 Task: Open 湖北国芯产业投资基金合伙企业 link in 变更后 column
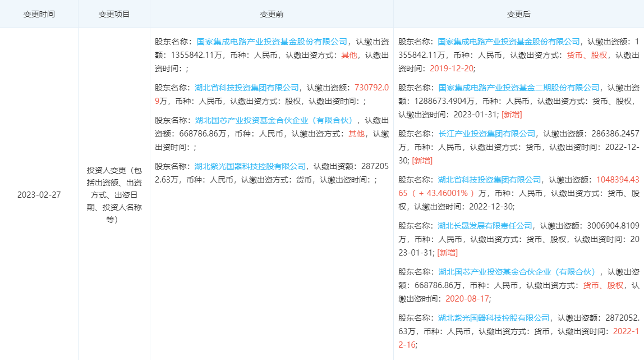(517, 272)
